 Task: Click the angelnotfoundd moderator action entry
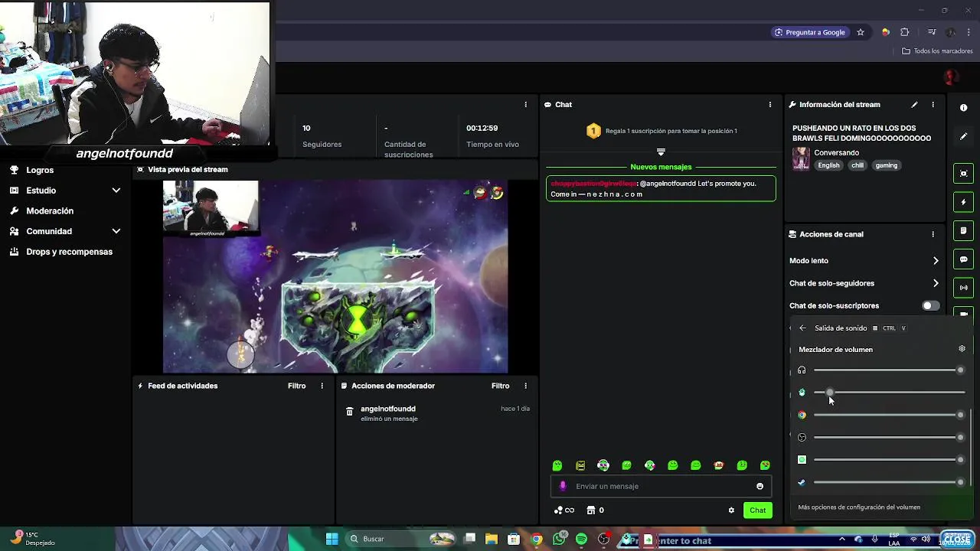click(x=437, y=413)
